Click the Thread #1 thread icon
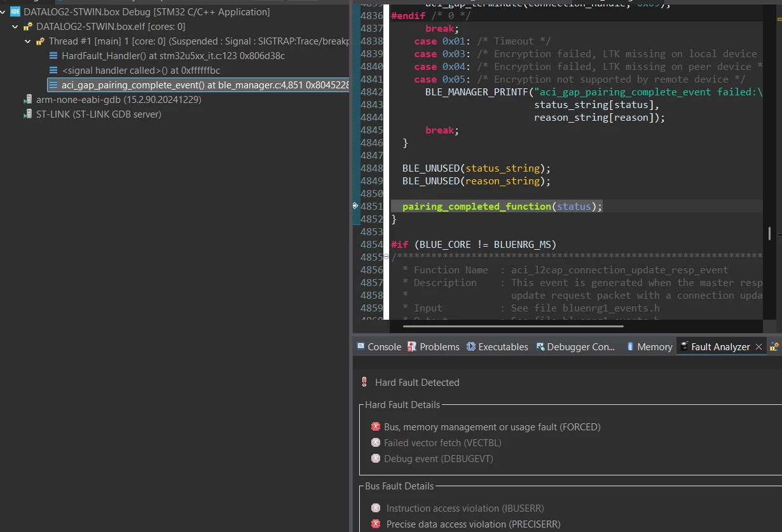 (x=41, y=41)
